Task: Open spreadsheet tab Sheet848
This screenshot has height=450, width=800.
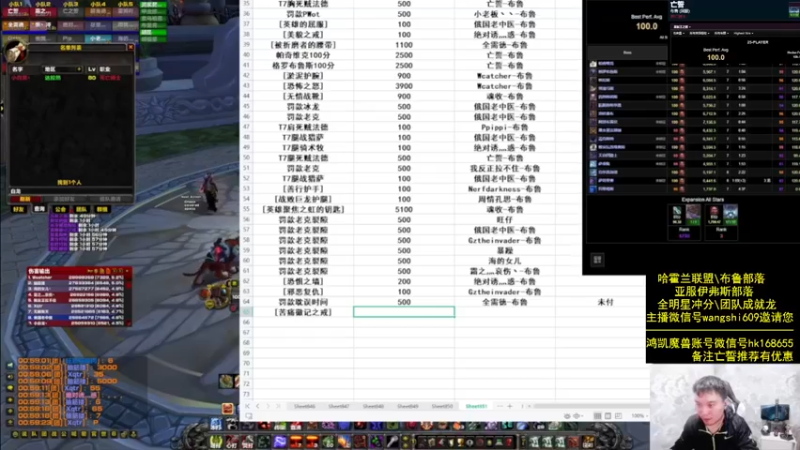Action: tap(373, 406)
